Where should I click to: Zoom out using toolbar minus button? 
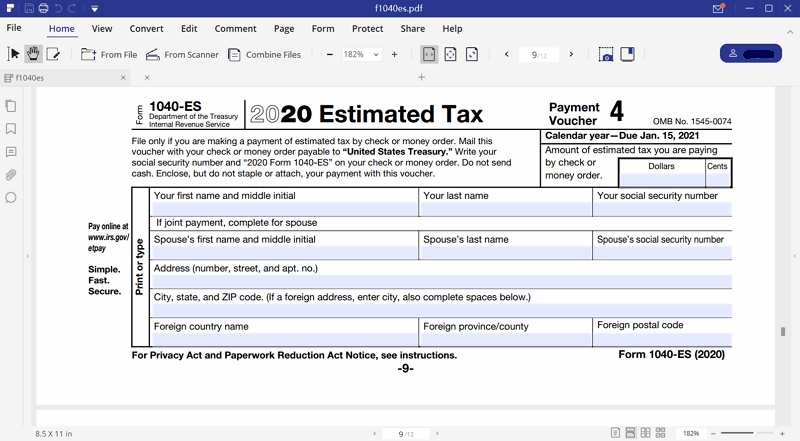tap(330, 54)
